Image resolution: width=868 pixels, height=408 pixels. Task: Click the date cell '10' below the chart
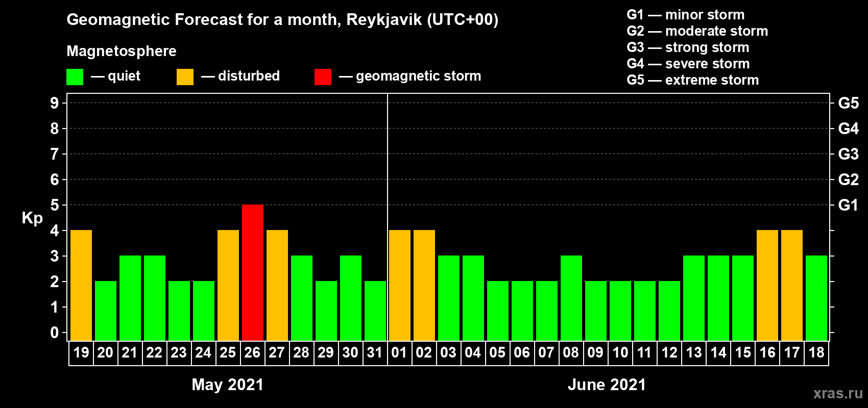[620, 353]
